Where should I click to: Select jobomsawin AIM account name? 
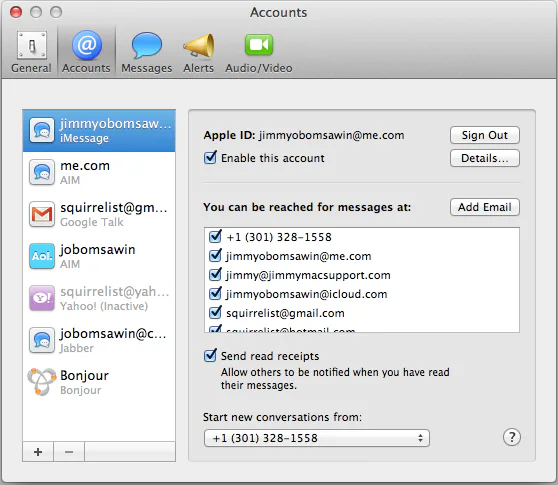pyautogui.click(x=98, y=250)
